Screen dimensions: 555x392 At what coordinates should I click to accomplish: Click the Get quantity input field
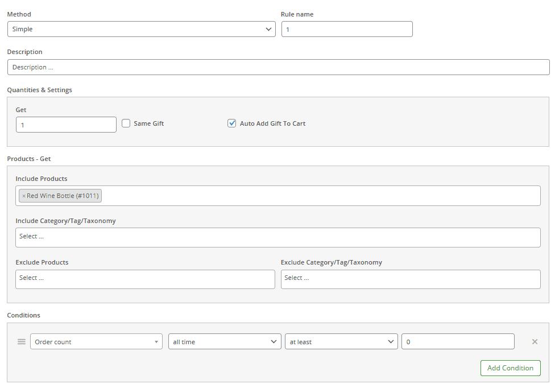point(66,125)
